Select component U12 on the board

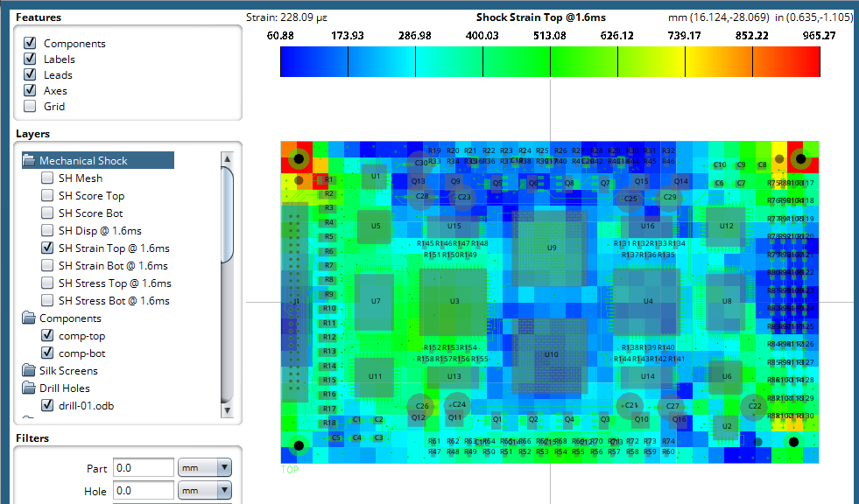click(x=727, y=226)
